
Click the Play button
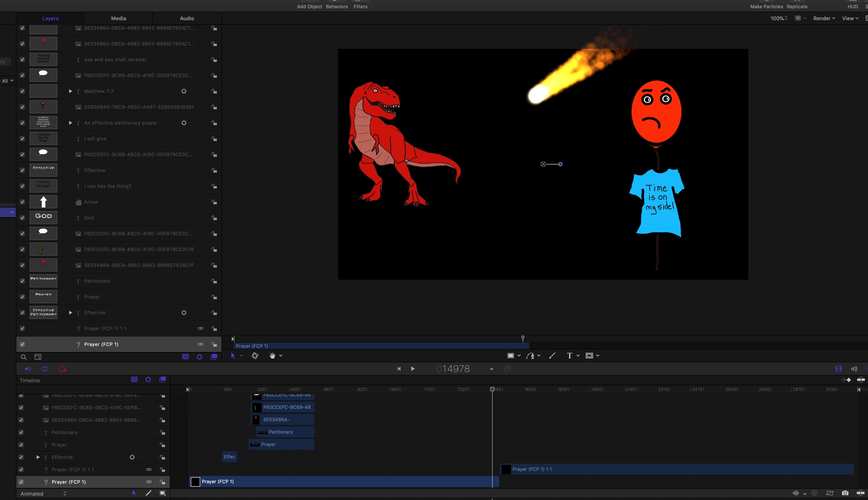pos(413,369)
